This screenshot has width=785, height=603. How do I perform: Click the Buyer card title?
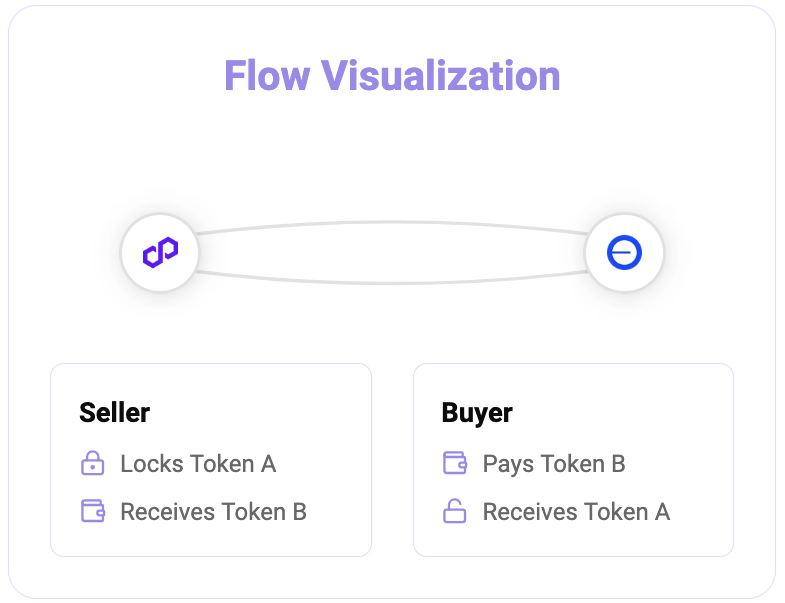[477, 414]
